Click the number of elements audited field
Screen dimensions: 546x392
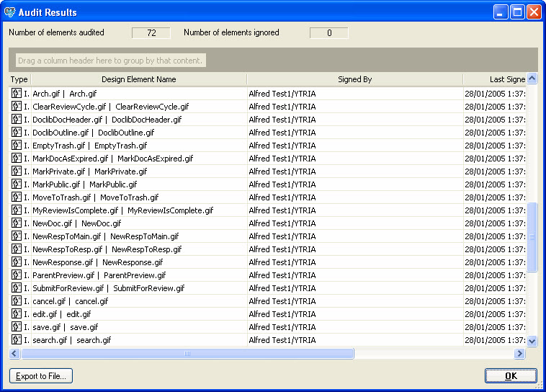click(x=151, y=32)
